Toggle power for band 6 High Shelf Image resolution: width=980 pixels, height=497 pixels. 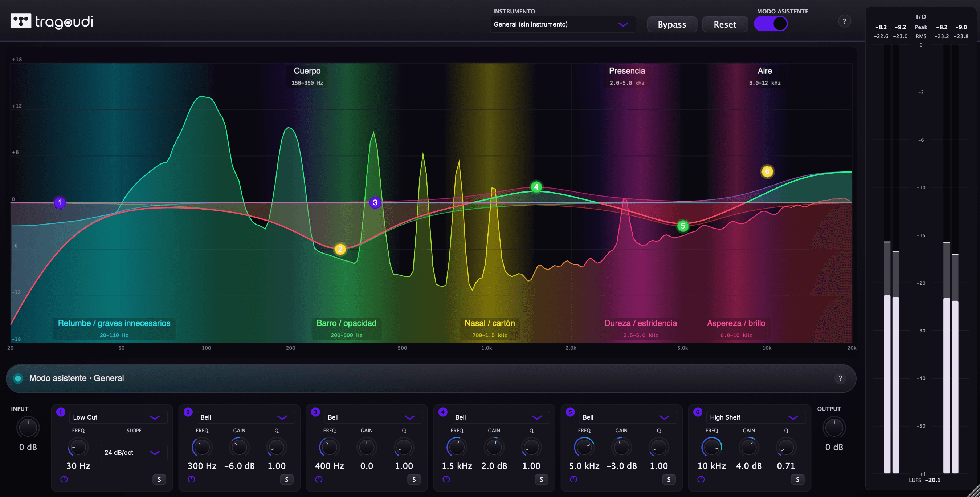point(701,479)
